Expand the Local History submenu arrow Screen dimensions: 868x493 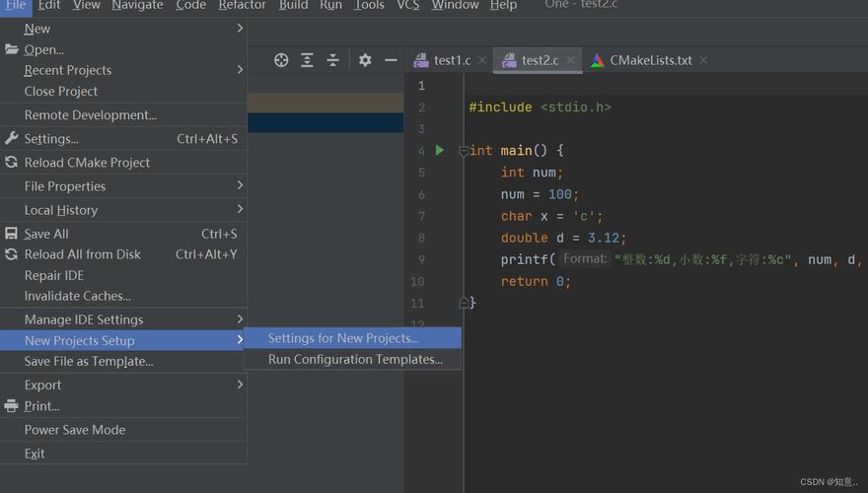coord(240,209)
